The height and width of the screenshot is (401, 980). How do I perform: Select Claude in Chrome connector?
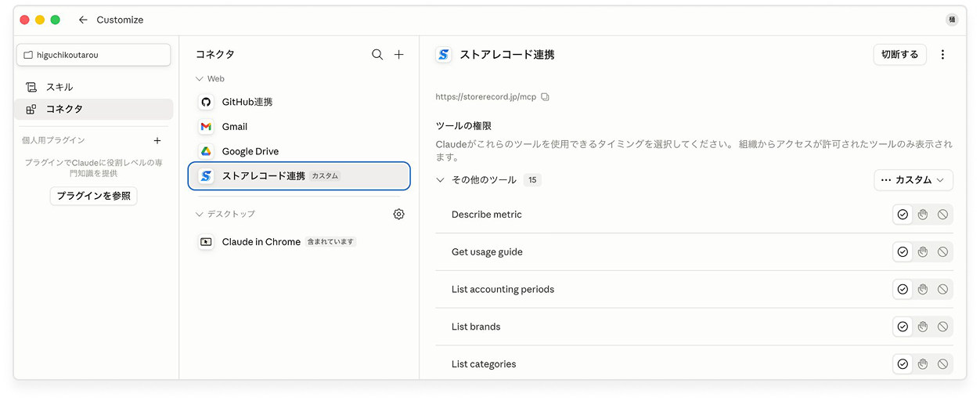(299, 242)
